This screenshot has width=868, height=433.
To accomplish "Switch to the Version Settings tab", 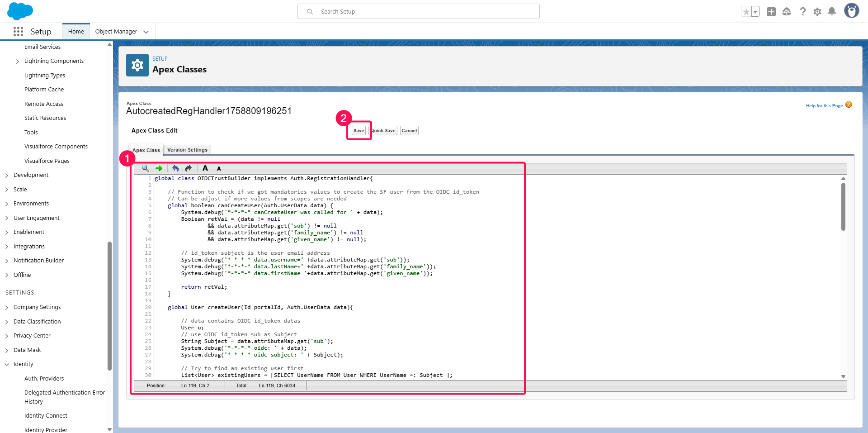I will (x=187, y=150).
